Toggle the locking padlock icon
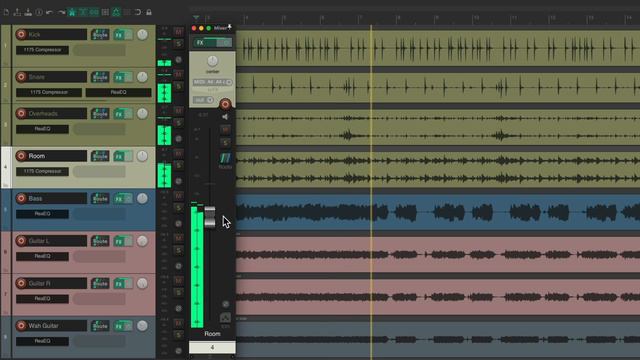 pyautogui.click(x=149, y=12)
